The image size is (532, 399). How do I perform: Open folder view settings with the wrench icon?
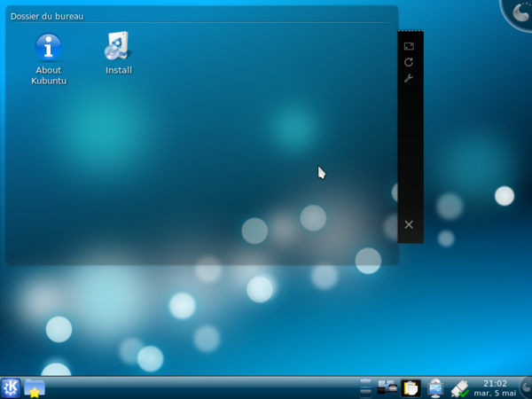409,78
